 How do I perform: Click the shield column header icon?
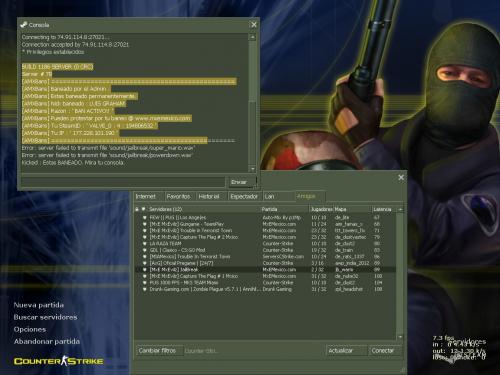(144, 209)
